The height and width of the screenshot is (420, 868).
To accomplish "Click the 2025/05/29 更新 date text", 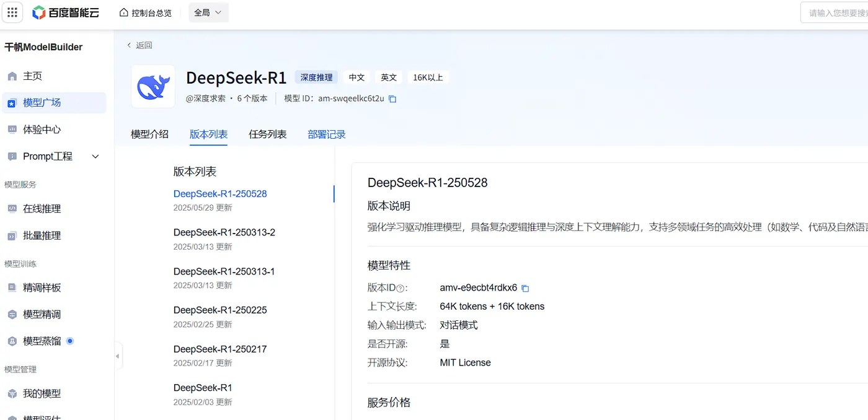I will [x=203, y=208].
